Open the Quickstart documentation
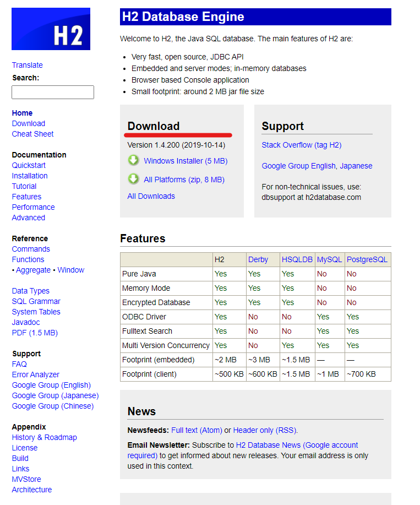Screen dimensions: 420x505 pyautogui.click(x=29, y=165)
